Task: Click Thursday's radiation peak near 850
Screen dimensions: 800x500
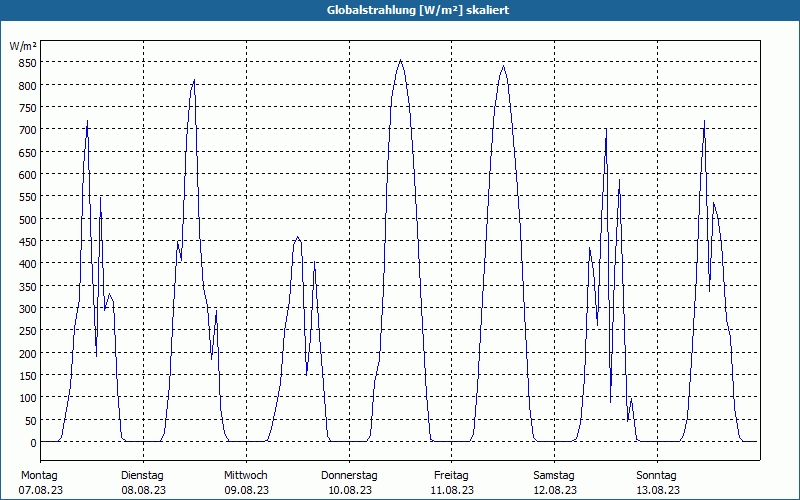Action: 401,60
